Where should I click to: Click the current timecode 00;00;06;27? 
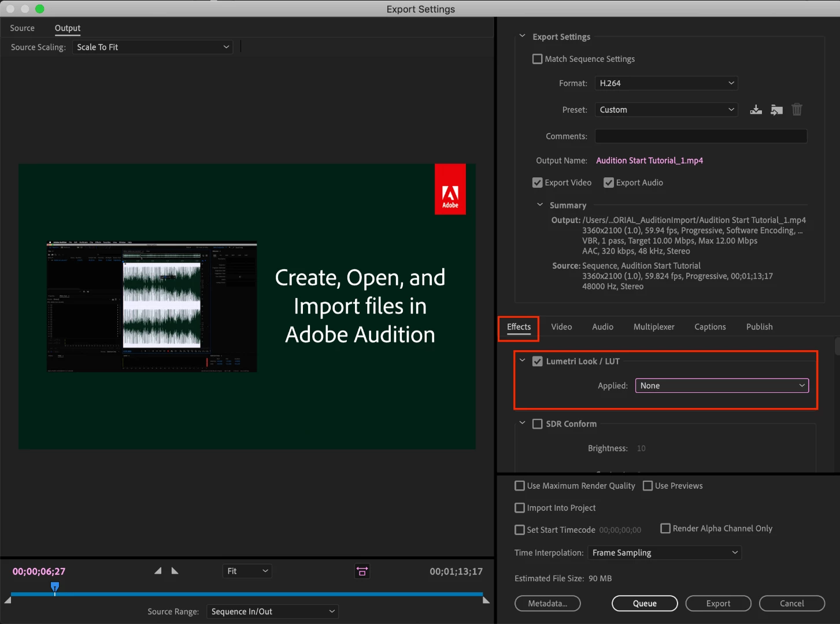tap(39, 571)
